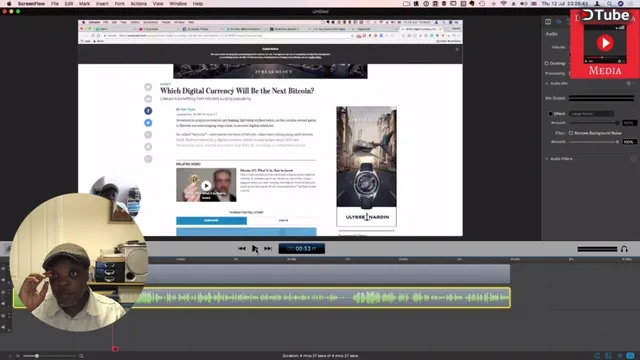
Task: Open the Font menu
Action: pos(120,4)
